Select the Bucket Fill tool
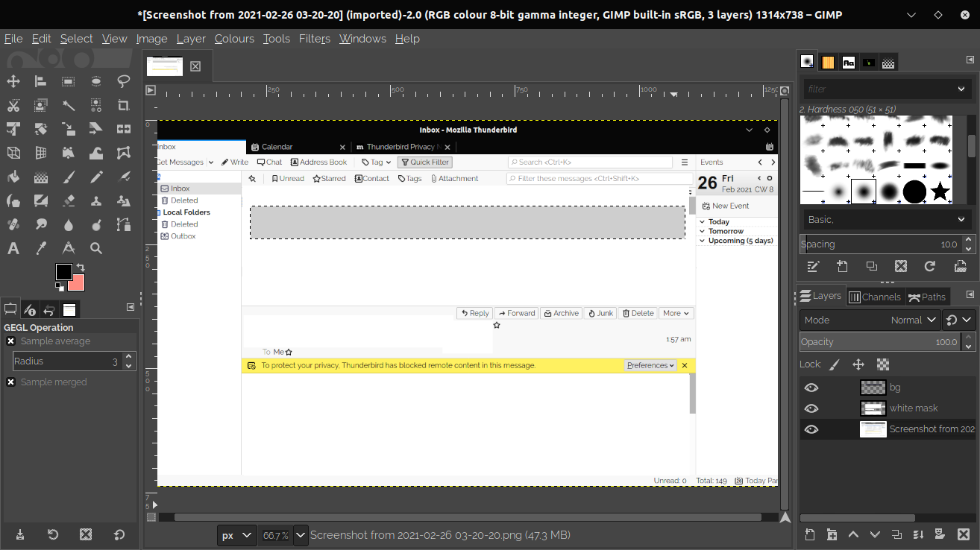The width and height of the screenshot is (980, 550). tap(13, 177)
